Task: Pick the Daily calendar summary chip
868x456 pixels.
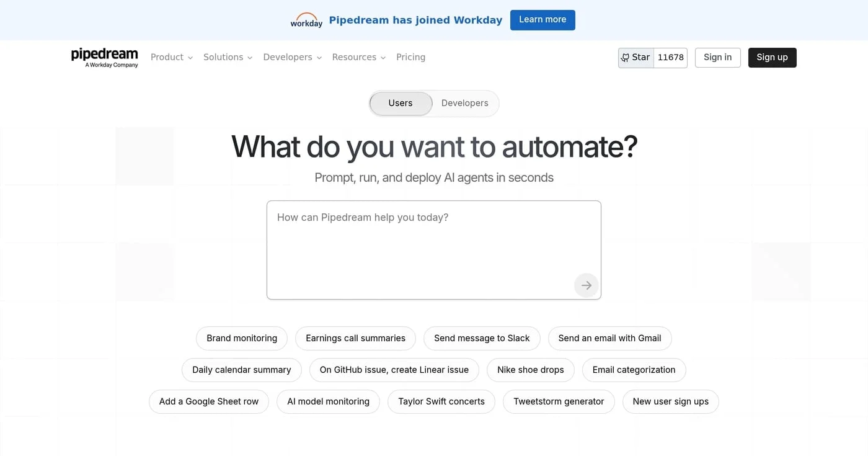Action: coord(242,370)
